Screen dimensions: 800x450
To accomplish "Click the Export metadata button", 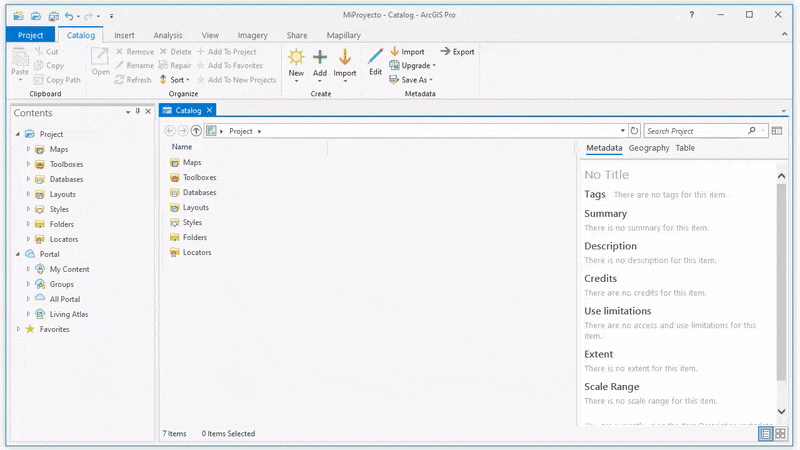I will [x=458, y=52].
